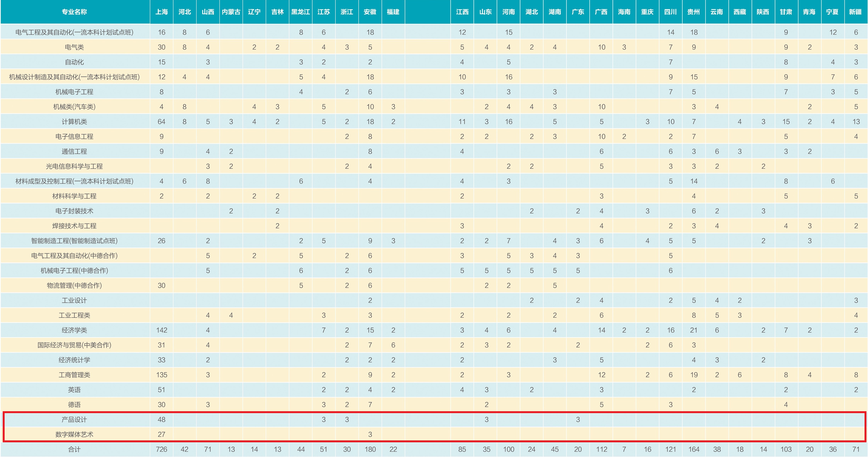
Task: Select the 经济学类 row label
Action: coord(74,330)
